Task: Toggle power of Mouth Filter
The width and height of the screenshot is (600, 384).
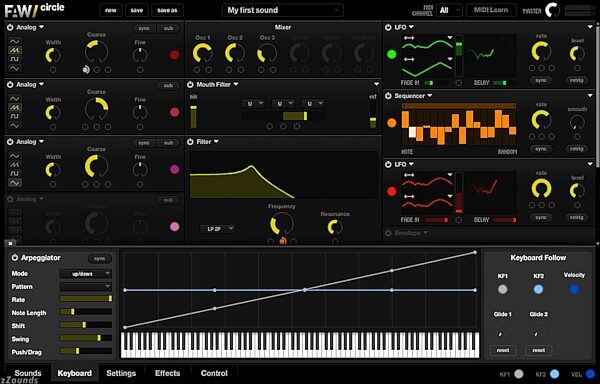Action: click(190, 85)
